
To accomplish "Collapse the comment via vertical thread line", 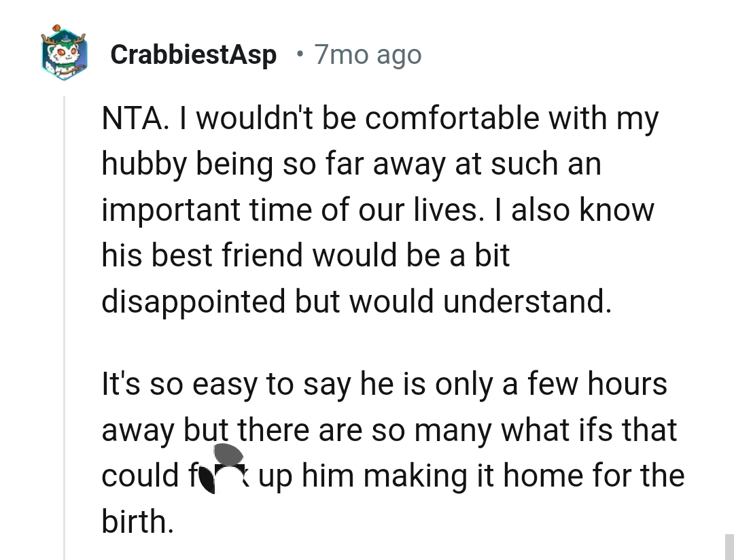I will click(x=65, y=326).
